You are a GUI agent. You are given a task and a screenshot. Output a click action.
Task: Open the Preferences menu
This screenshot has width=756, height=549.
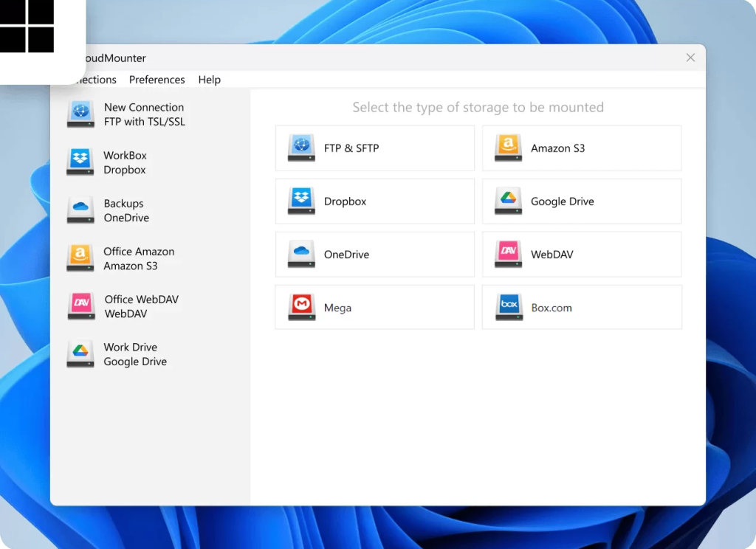pos(157,80)
